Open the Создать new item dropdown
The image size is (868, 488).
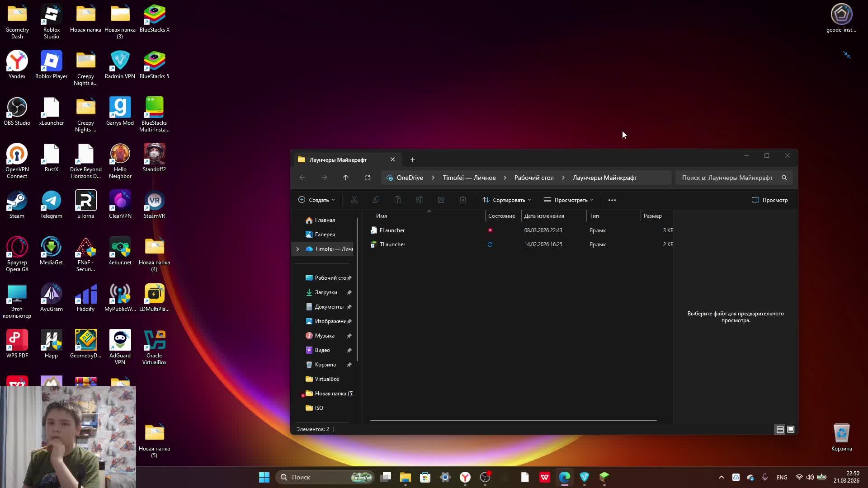pyautogui.click(x=316, y=200)
